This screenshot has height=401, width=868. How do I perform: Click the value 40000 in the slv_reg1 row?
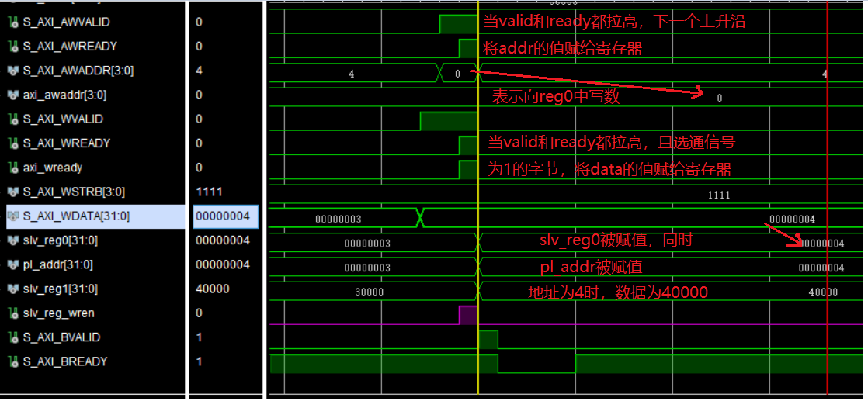[x=213, y=289]
